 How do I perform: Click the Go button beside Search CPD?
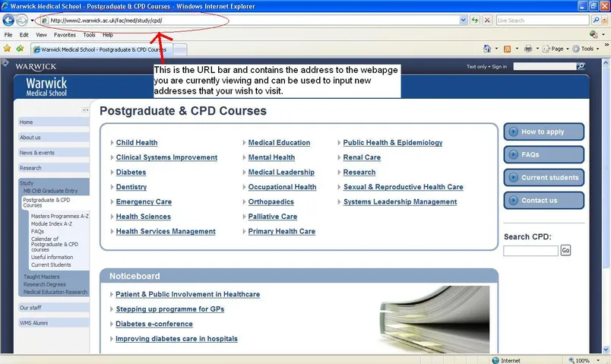tap(565, 250)
